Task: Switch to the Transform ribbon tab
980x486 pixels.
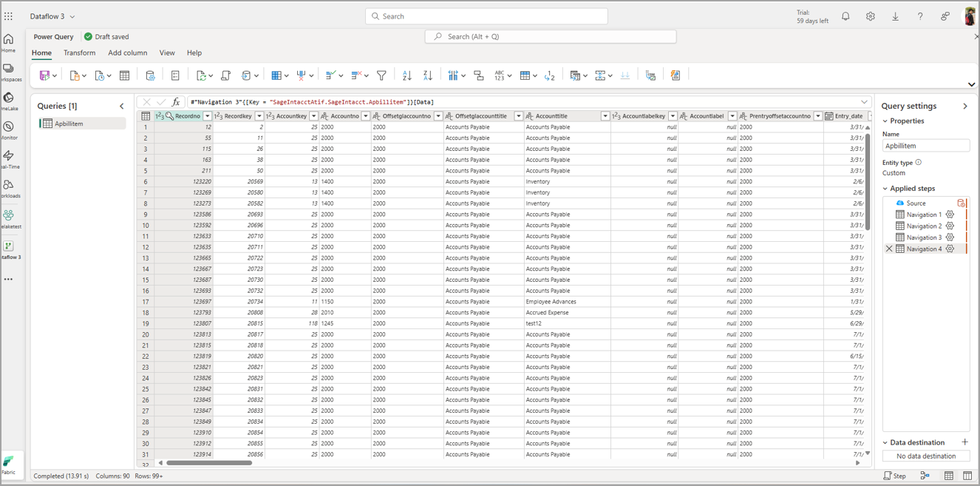Action: (79, 53)
